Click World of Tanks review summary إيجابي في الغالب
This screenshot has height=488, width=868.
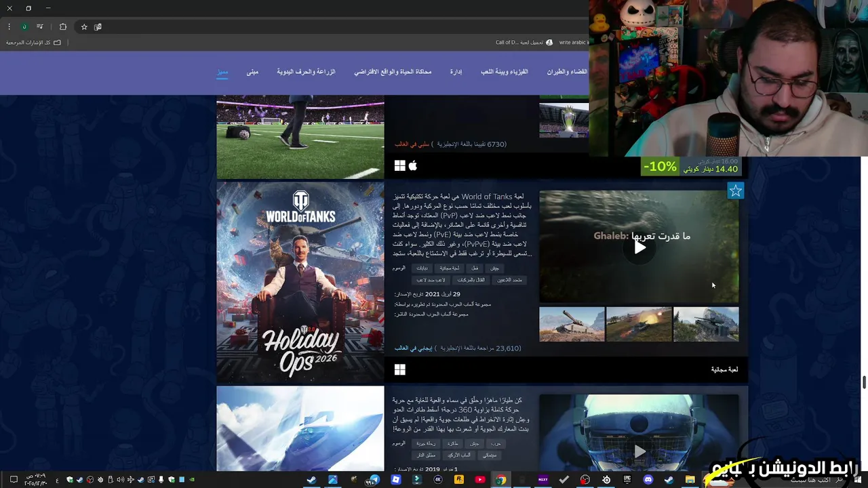click(414, 348)
